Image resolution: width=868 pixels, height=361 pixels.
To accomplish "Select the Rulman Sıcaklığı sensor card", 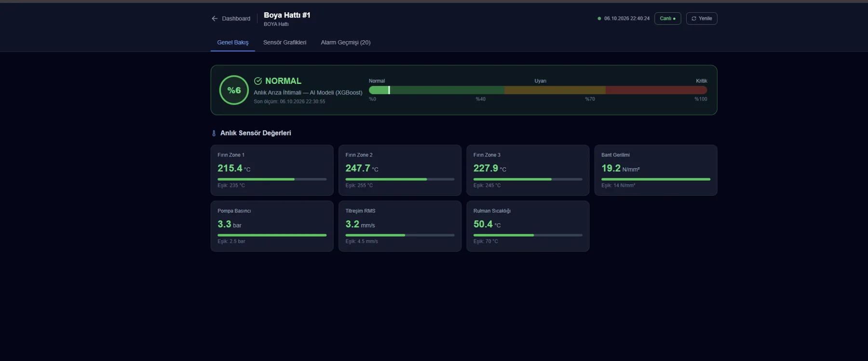I will pyautogui.click(x=528, y=226).
